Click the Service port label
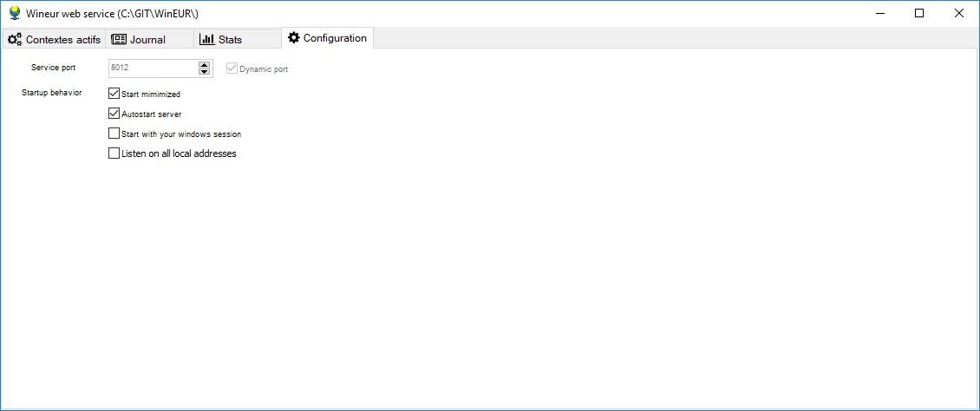The image size is (980, 411). [53, 68]
